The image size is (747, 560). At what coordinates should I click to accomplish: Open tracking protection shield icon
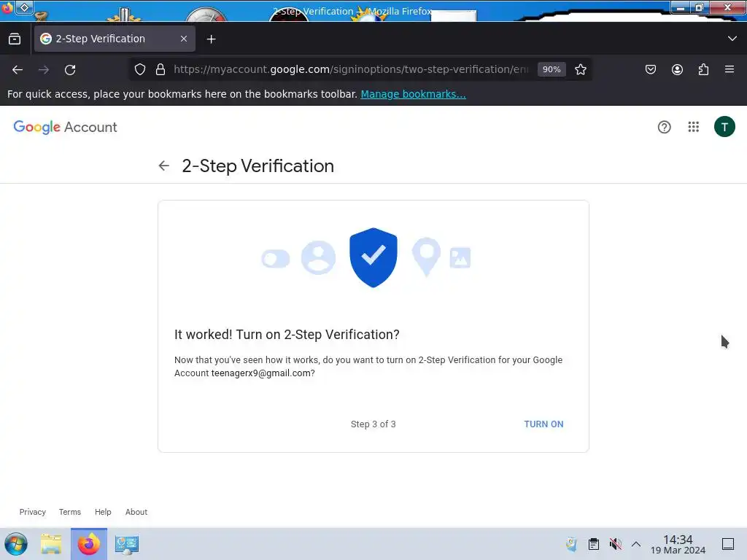(139, 69)
